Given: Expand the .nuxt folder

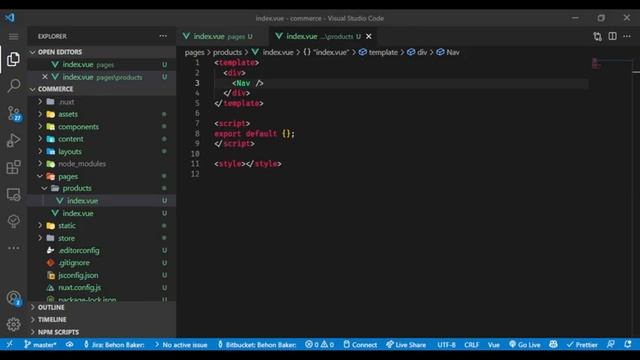Looking at the screenshot, I should tap(40, 102).
